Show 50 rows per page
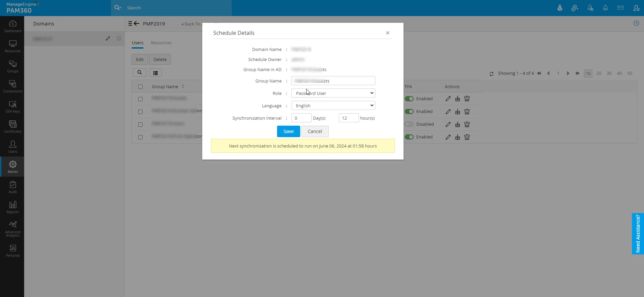 [630, 73]
